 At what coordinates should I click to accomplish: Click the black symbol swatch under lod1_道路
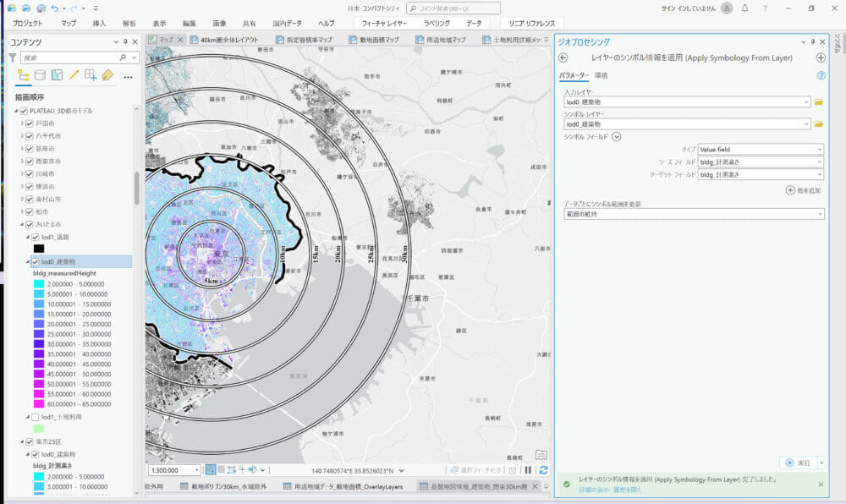(39, 249)
